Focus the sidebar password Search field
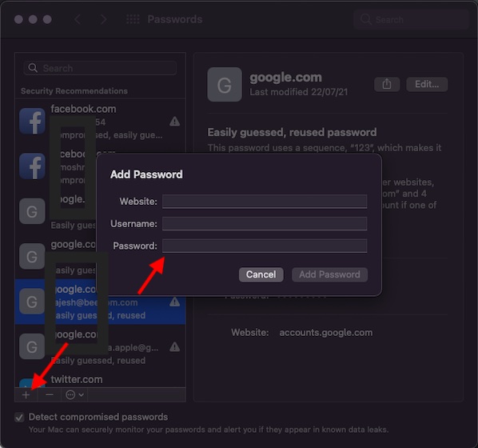The image size is (478, 448). 100,68
